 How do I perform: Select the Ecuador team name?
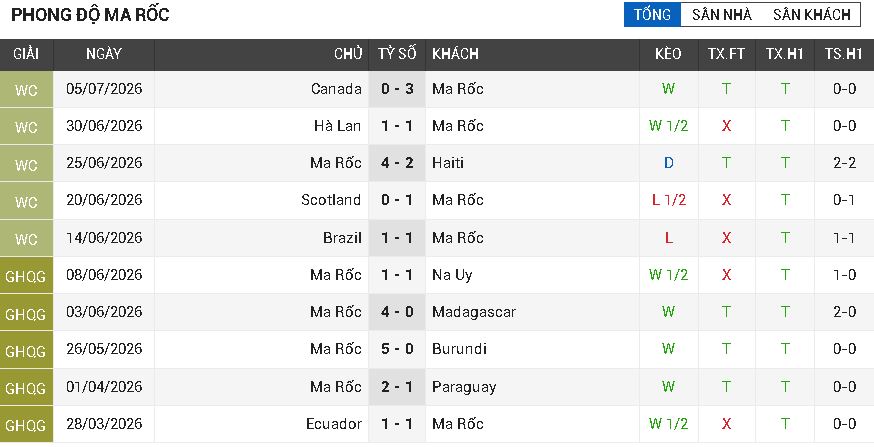coord(334,424)
